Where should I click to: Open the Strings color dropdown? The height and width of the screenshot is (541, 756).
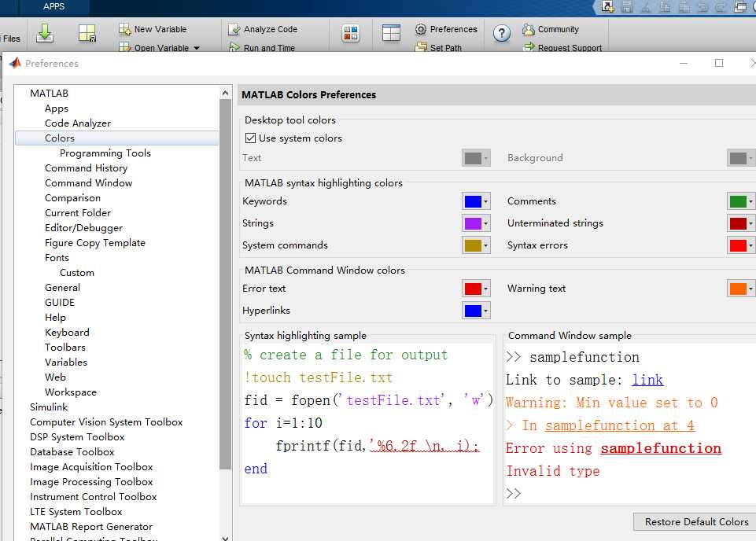pyautogui.click(x=485, y=223)
